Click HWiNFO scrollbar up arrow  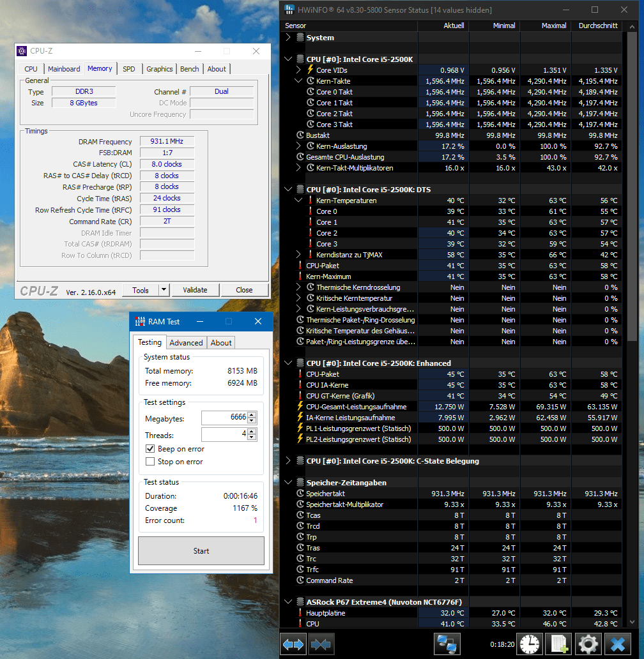click(x=632, y=26)
